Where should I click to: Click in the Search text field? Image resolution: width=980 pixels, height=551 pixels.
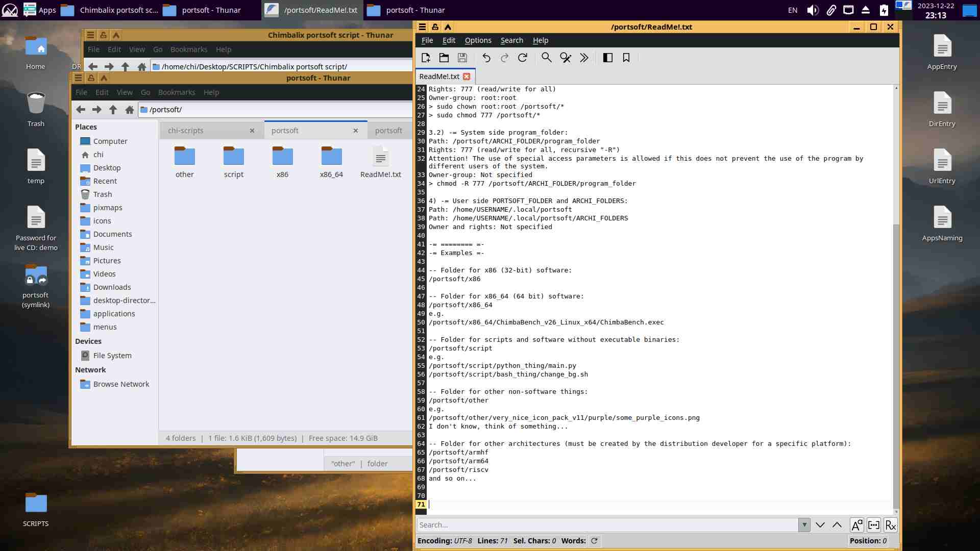coord(607,525)
